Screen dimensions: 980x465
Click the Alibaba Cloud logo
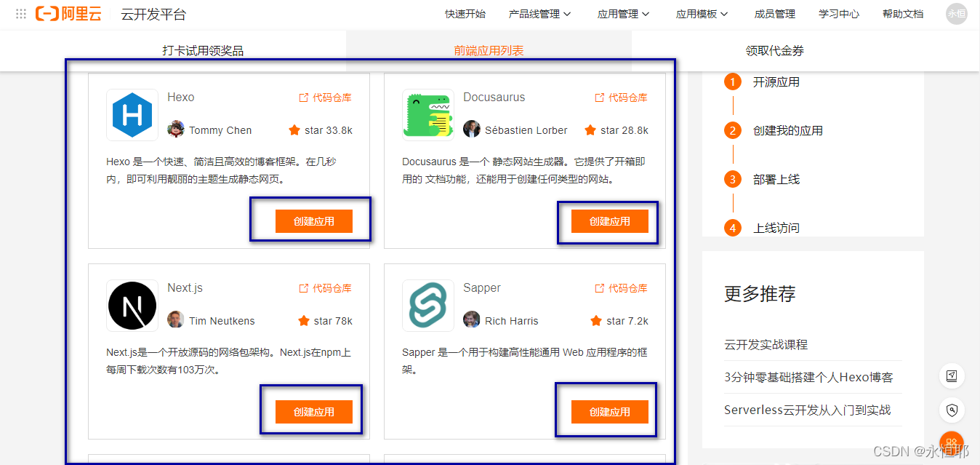(68, 14)
